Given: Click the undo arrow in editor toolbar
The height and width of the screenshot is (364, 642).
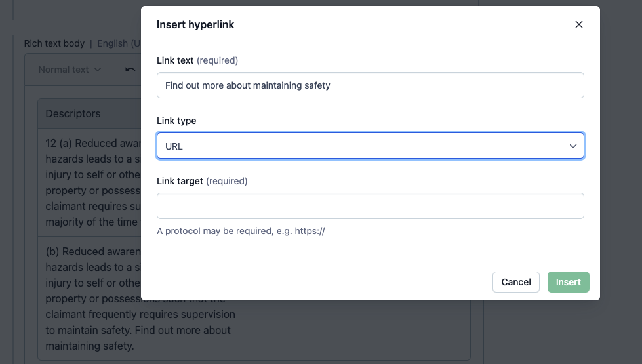Looking at the screenshot, I should 130,70.
